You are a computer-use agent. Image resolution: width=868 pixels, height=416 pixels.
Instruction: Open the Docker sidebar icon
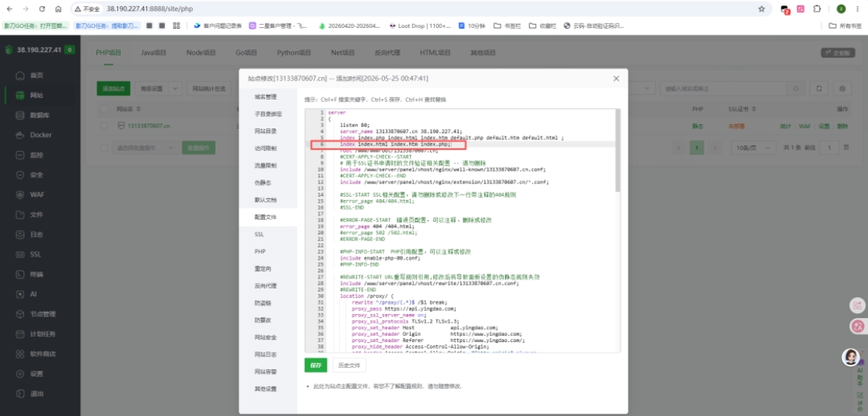coord(20,135)
